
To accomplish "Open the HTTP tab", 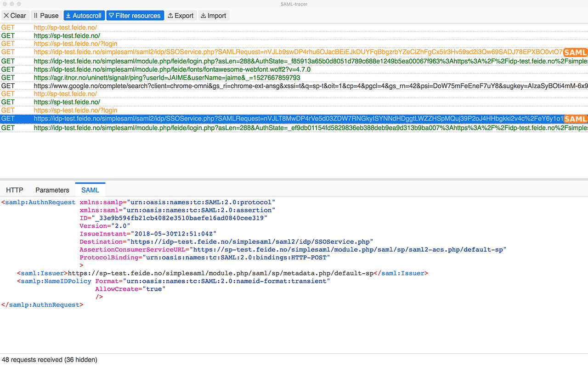I will pyautogui.click(x=15, y=190).
